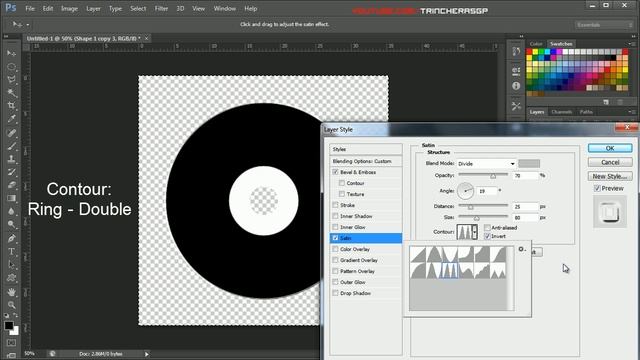Click the Distance value input field
Viewport: 640px width, 360px height.
pyautogui.click(x=525, y=207)
